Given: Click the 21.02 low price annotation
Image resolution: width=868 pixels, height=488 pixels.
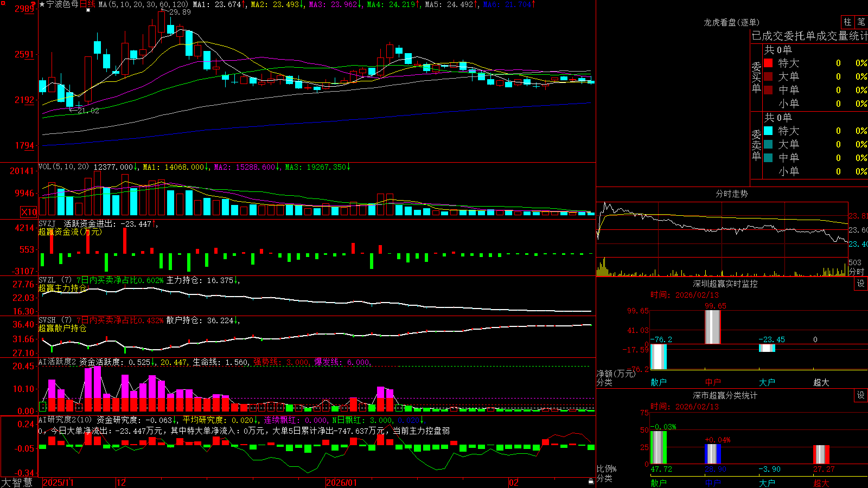Looking at the screenshot, I should [x=88, y=111].
